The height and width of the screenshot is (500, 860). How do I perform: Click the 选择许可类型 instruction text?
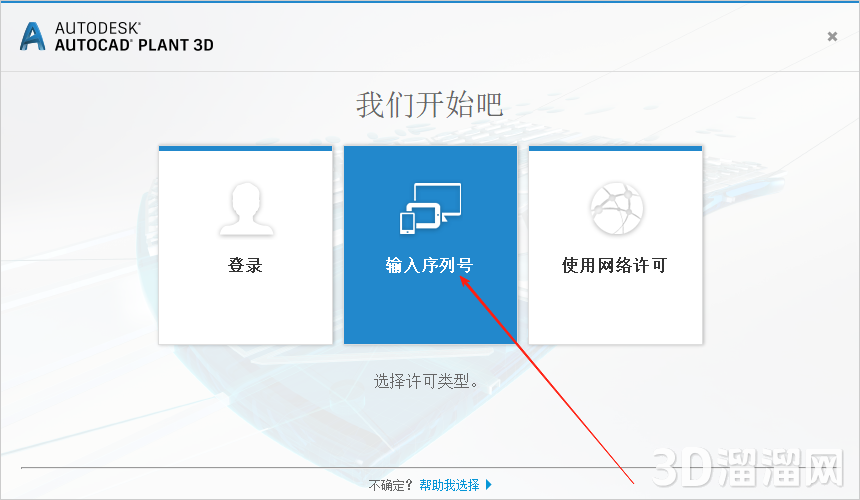[426, 381]
